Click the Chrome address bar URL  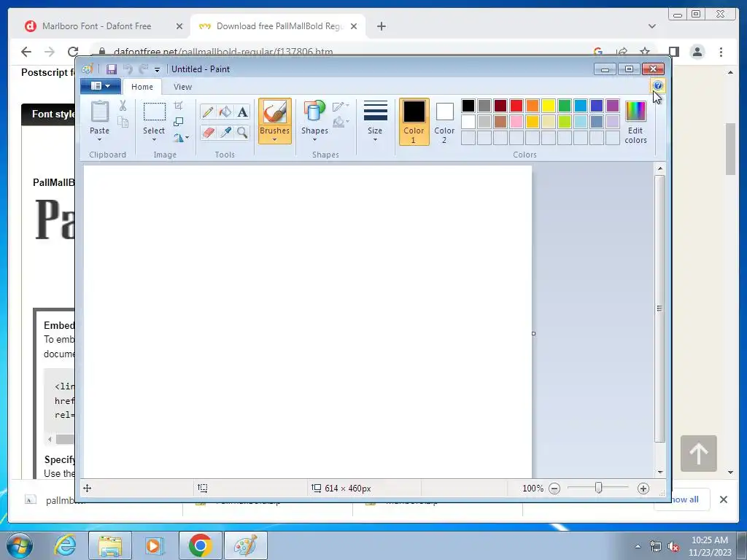(223, 52)
